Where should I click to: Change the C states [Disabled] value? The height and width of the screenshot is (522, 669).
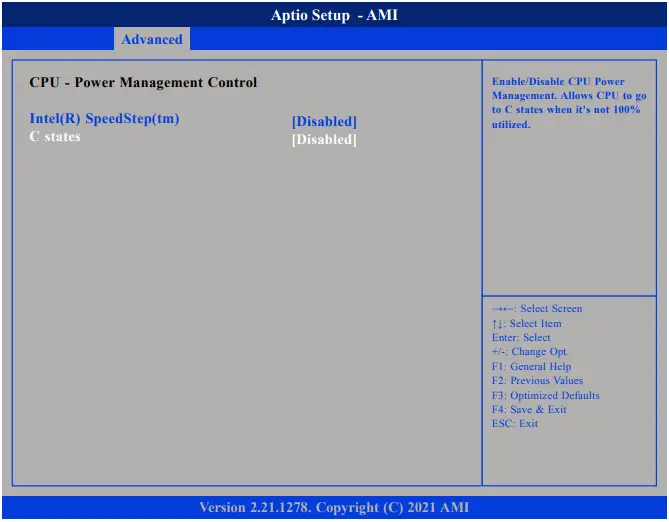pos(324,140)
